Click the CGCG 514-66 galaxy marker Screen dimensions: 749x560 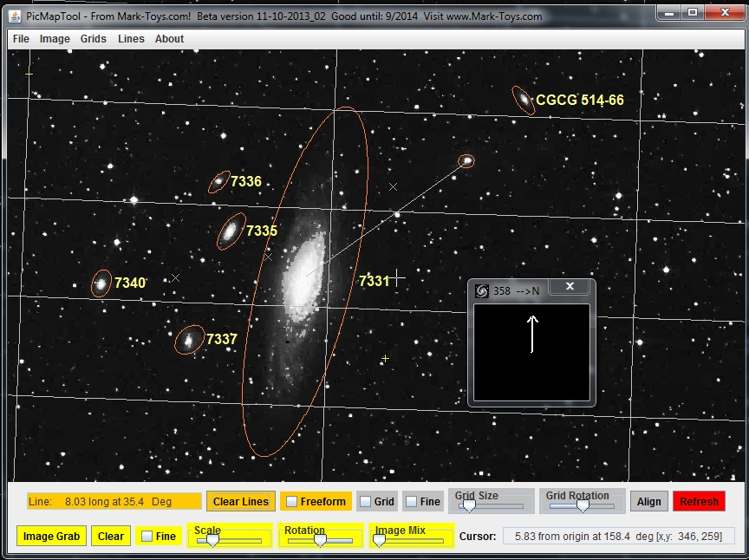tap(523, 100)
